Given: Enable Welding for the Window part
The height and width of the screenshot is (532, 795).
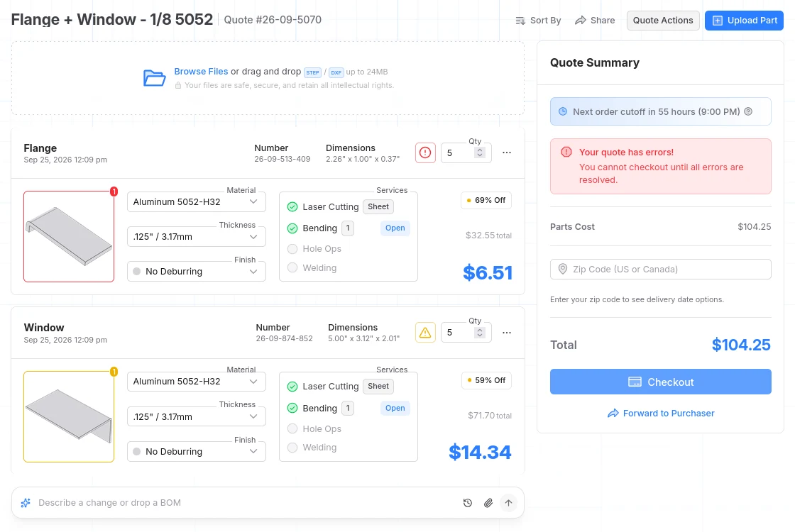Looking at the screenshot, I should pyautogui.click(x=292, y=448).
